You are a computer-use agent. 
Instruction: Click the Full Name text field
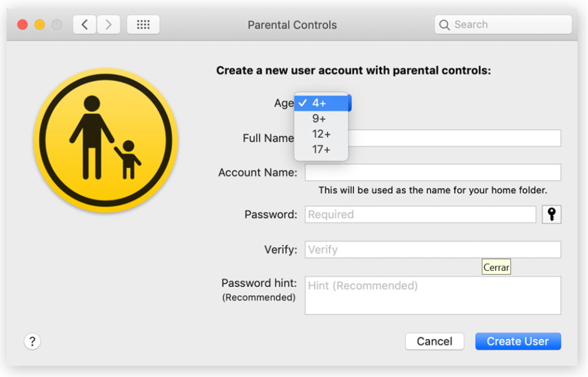pyautogui.click(x=454, y=139)
